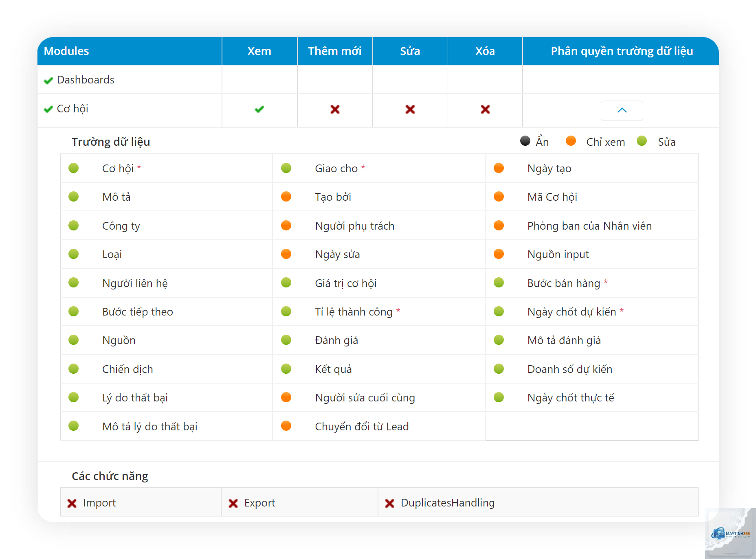Click the Modules column header

pyautogui.click(x=66, y=51)
